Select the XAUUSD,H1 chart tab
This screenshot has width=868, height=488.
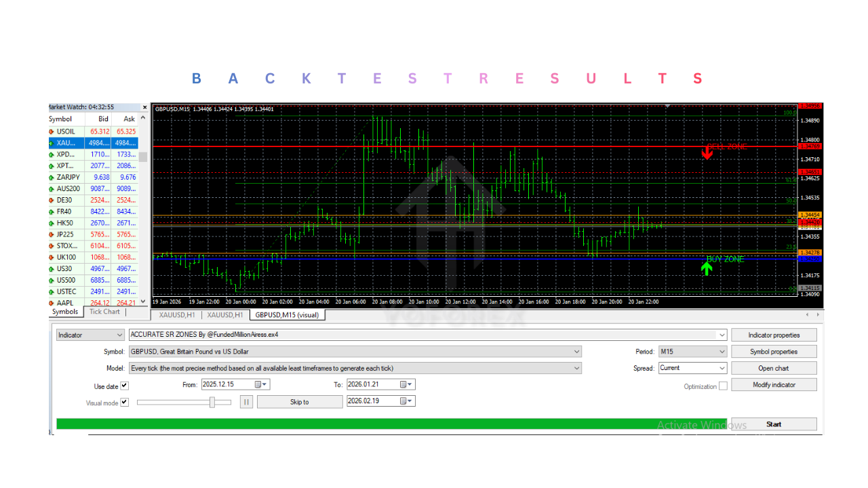click(x=178, y=314)
